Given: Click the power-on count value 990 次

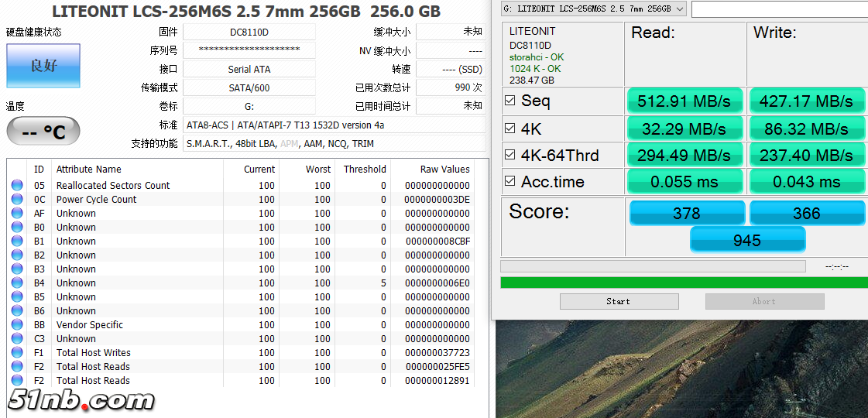Looking at the screenshot, I should tap(451, 87).
